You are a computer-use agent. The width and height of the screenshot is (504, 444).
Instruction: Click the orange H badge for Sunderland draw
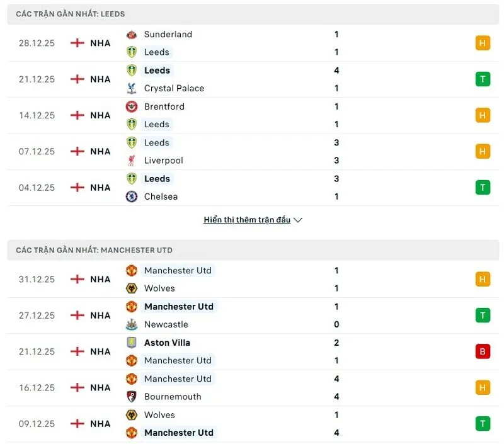tap(482, 43)
